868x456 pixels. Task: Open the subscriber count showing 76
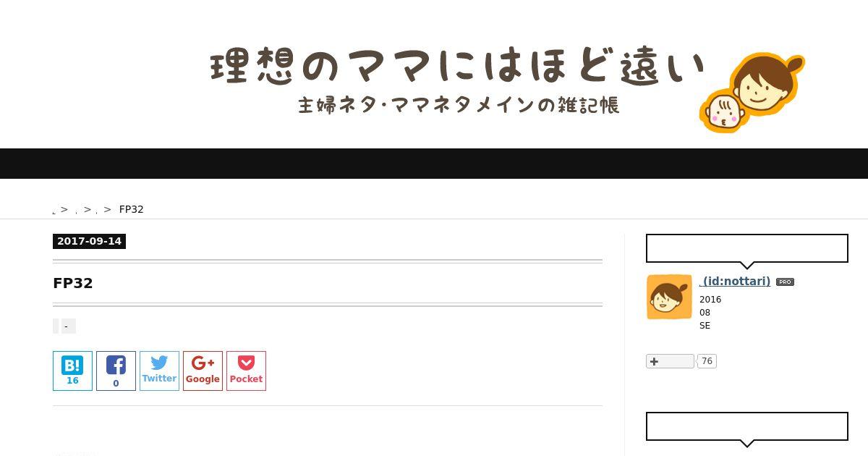click(x=707, y=361)
